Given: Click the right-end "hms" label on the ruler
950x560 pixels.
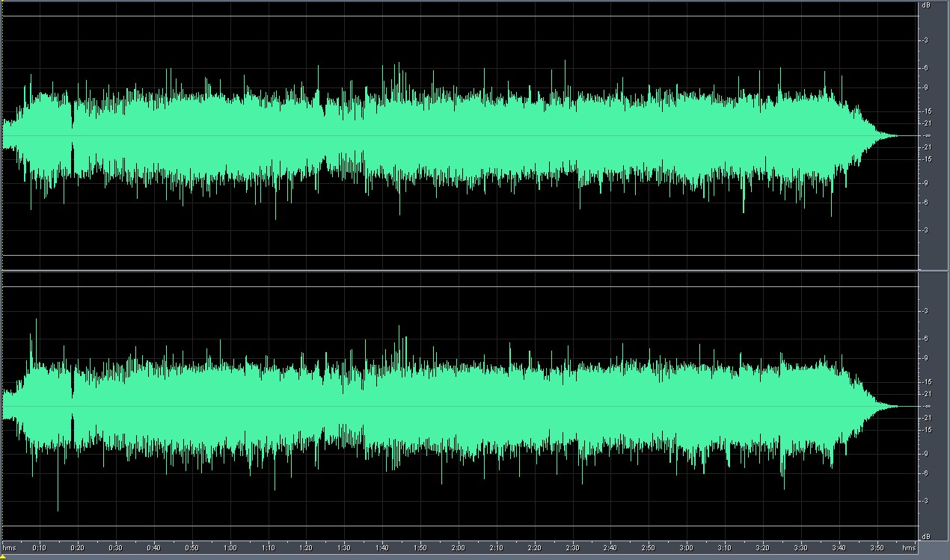Looking at the screenshot, I should [908, 547].
